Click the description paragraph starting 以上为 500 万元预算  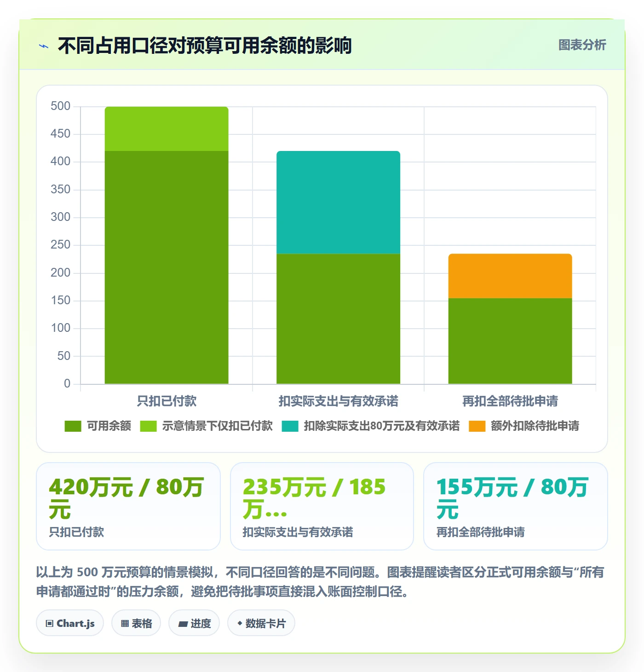tap(320, 582)
